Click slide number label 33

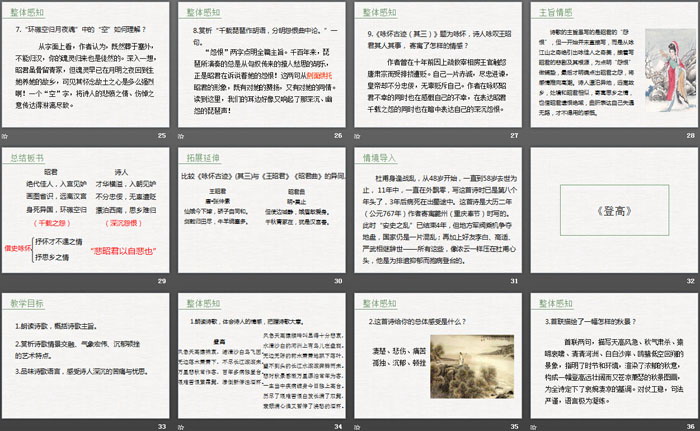point(162,427)
